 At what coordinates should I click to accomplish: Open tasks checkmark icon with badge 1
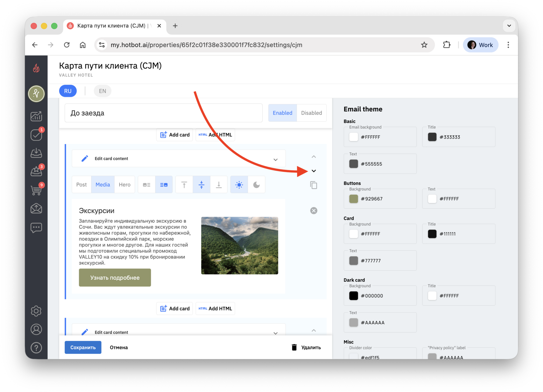(x=36, y=135)
